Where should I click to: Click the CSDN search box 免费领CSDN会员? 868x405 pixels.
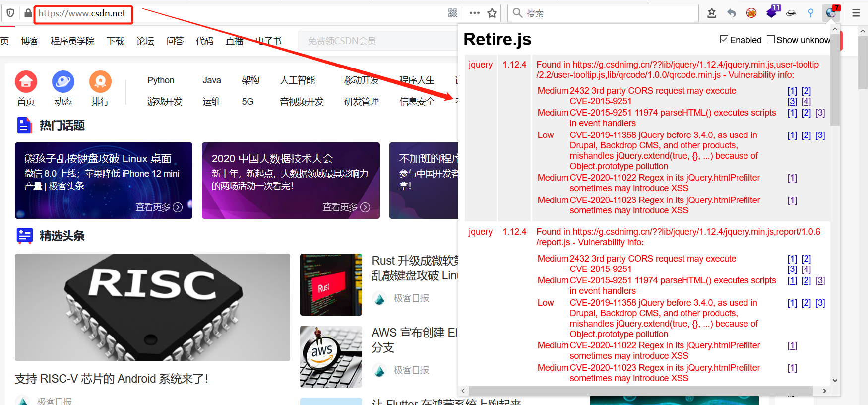(378, 41)
